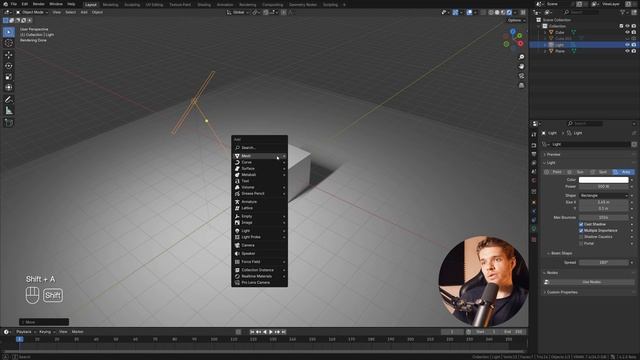Switch perspective/orthographic grid icon

[521, 85]
